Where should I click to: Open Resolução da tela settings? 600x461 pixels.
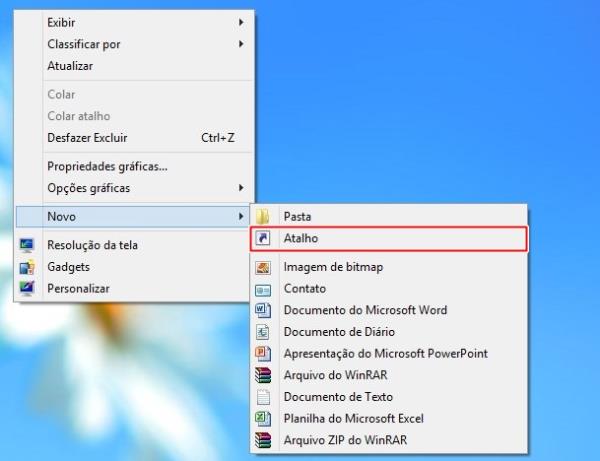pyautogui.click(x=133, y=245)
